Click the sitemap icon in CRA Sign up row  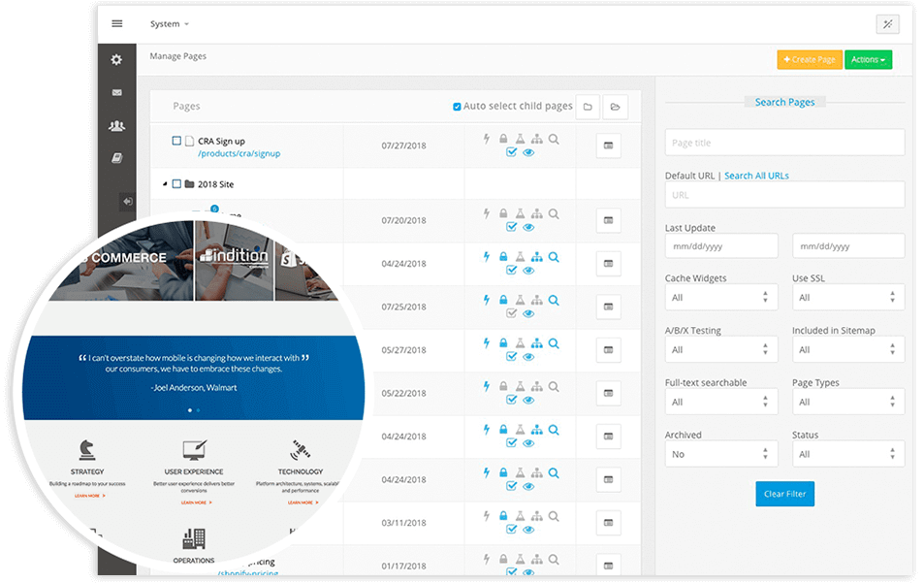(x=536, y=139)
